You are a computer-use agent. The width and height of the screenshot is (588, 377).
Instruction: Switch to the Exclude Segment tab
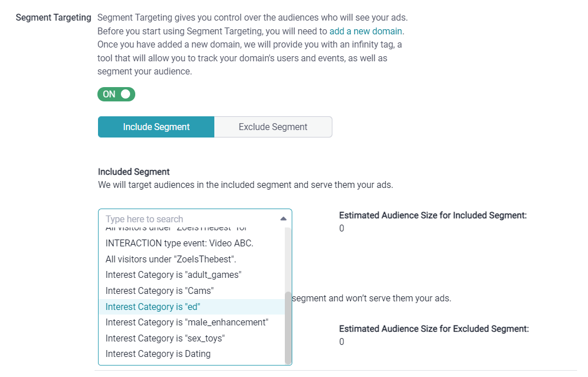273,127
